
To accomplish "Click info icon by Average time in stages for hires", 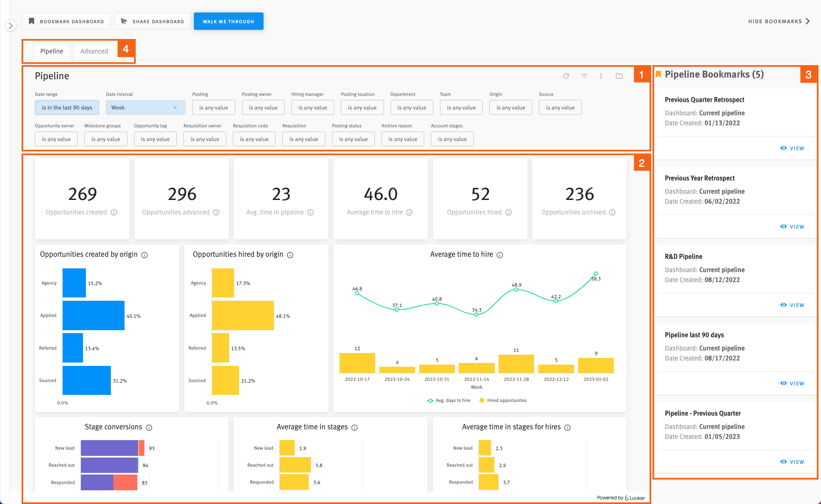I will tap(567, 428).
